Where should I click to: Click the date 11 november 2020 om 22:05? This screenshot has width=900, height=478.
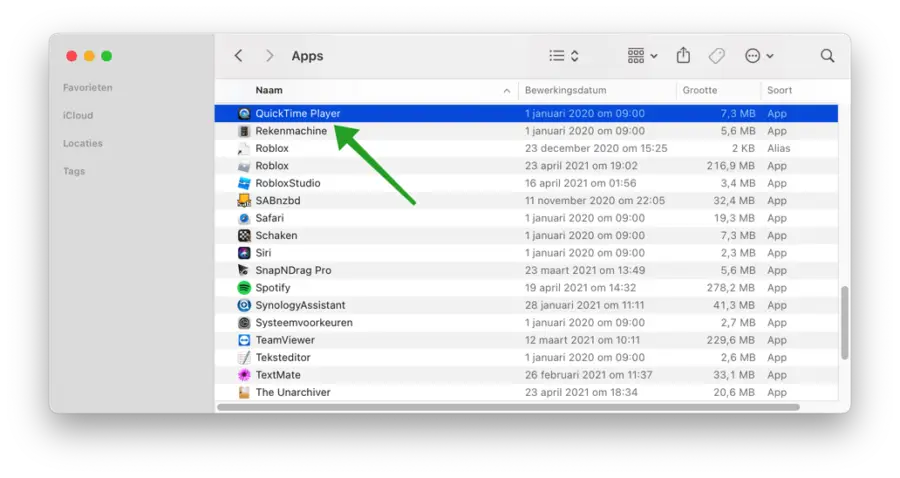pos(595,201)
